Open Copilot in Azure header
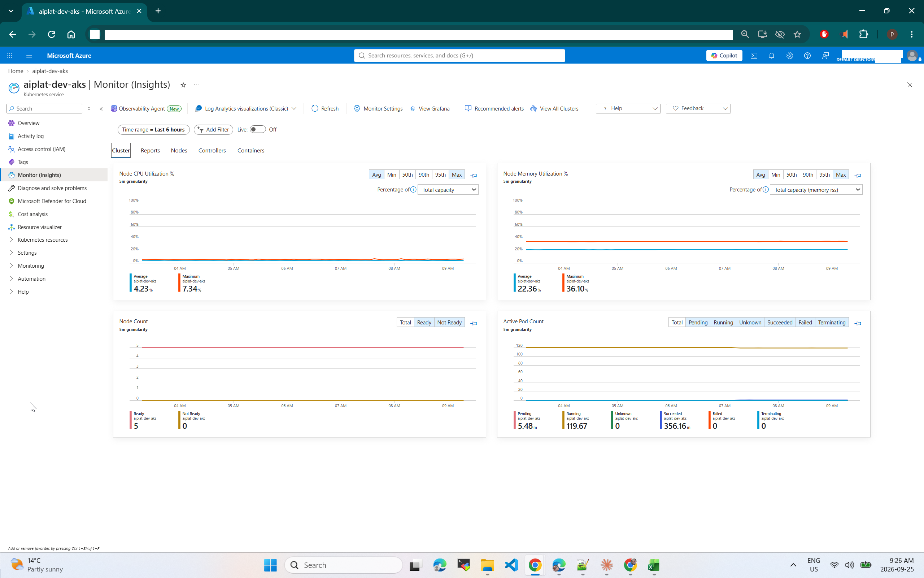This screenshot has width=924, height=578. pos(724,55)
